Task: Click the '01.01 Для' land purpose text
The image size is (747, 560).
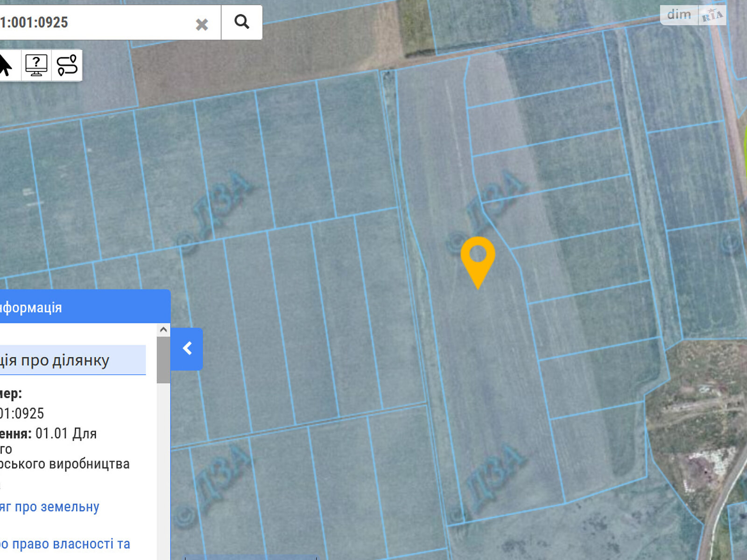Action: [x=66, y=434]
